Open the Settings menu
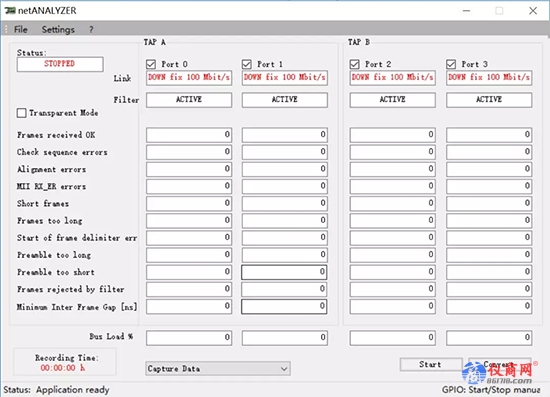550x397 pixels. click(58, 29)
